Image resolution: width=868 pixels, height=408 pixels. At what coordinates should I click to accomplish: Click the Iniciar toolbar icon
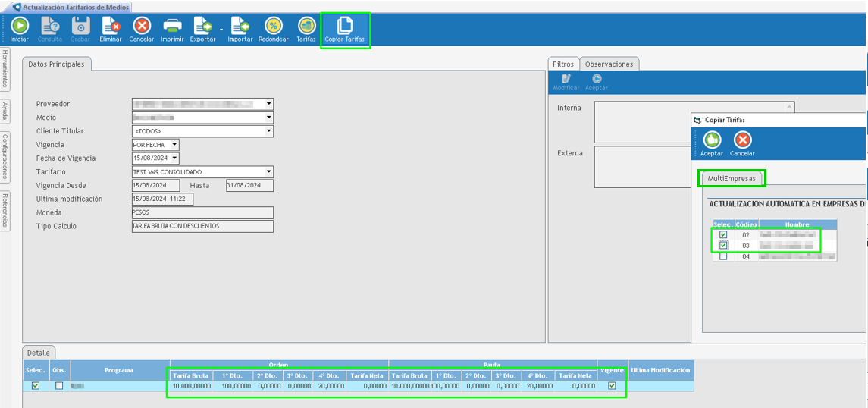click(20, 30)
